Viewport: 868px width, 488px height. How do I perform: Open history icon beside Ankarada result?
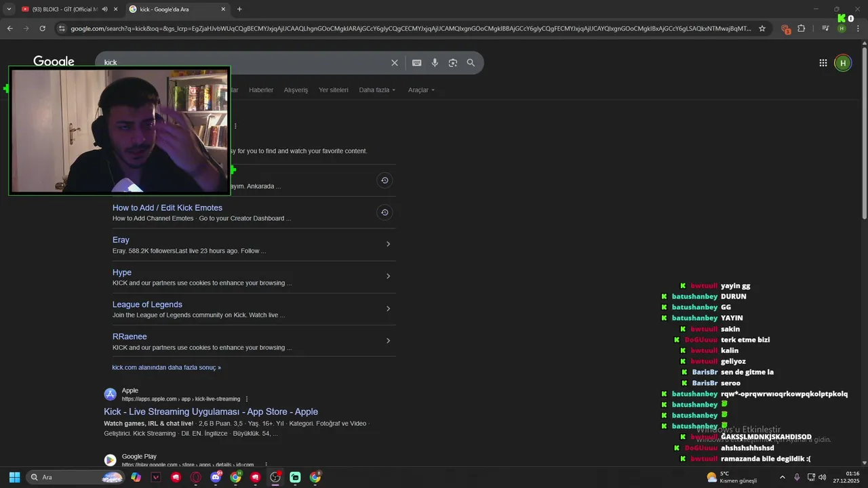[384, 180]
